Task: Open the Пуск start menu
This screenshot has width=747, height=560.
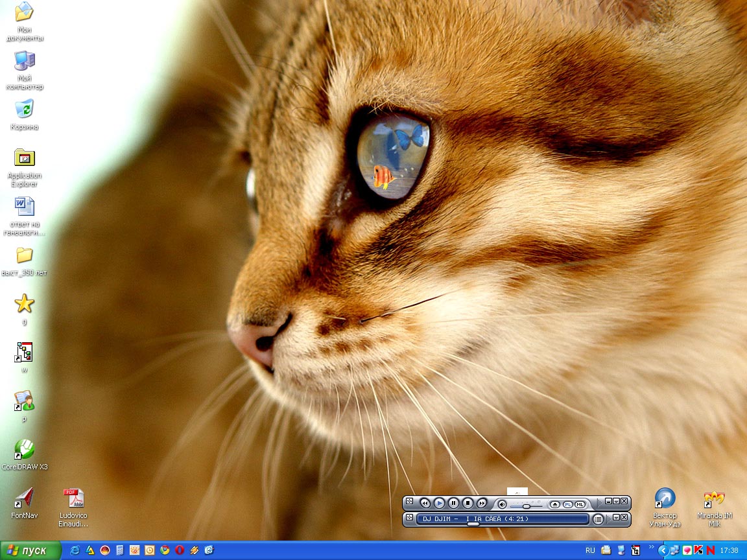Action: pyautogui.click(x=30, y=550)
